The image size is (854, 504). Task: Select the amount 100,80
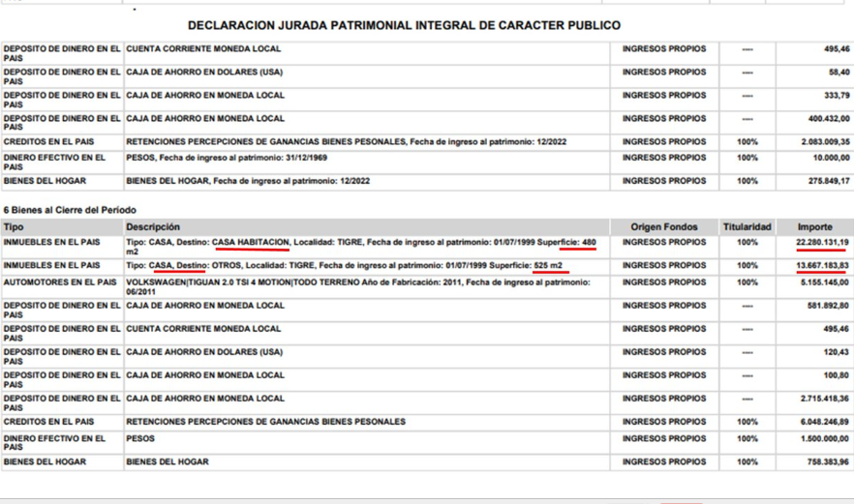837,375
